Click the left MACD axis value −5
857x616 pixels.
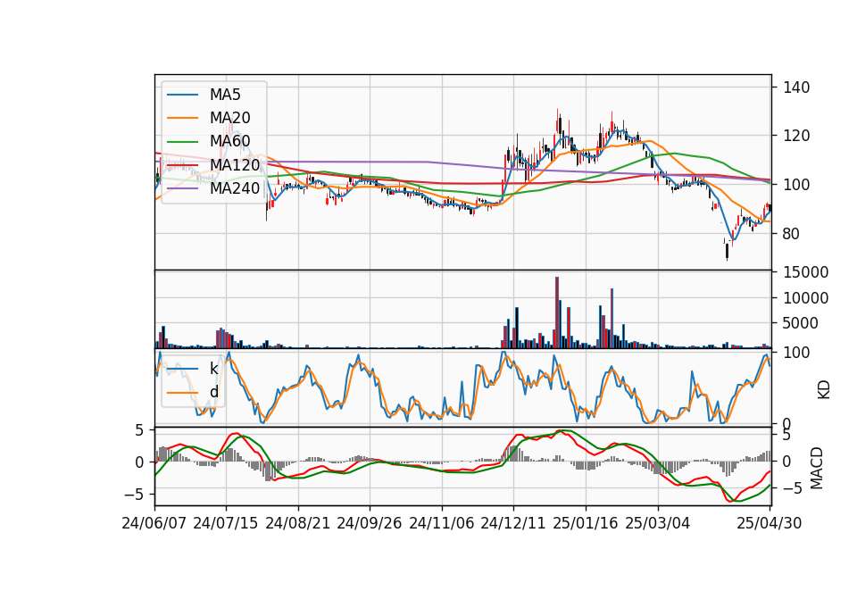(133, 495)
